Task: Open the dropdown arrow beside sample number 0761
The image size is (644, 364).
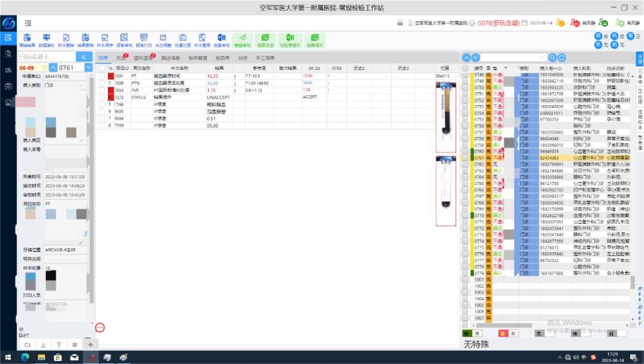Action: (88, 67)
